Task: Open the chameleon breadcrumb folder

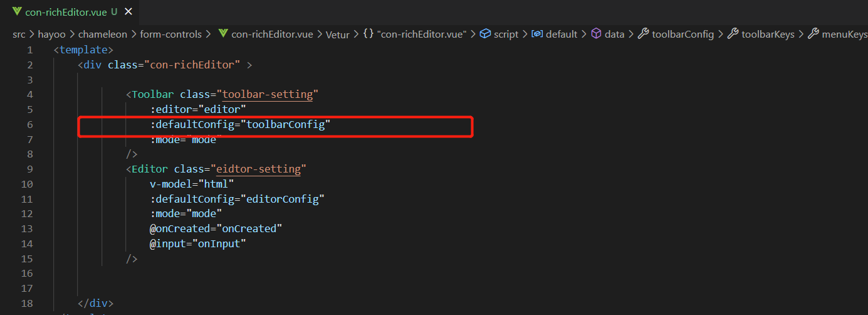Action: [103, 34]
